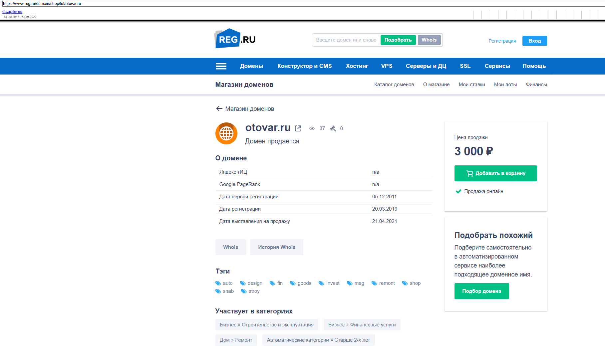
Task: Go to Каталог доменов
Action: (x=394, y=85)
